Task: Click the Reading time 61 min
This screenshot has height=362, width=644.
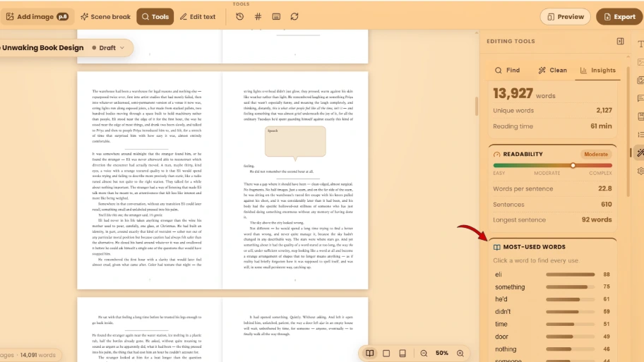Action: pos(601,126)
